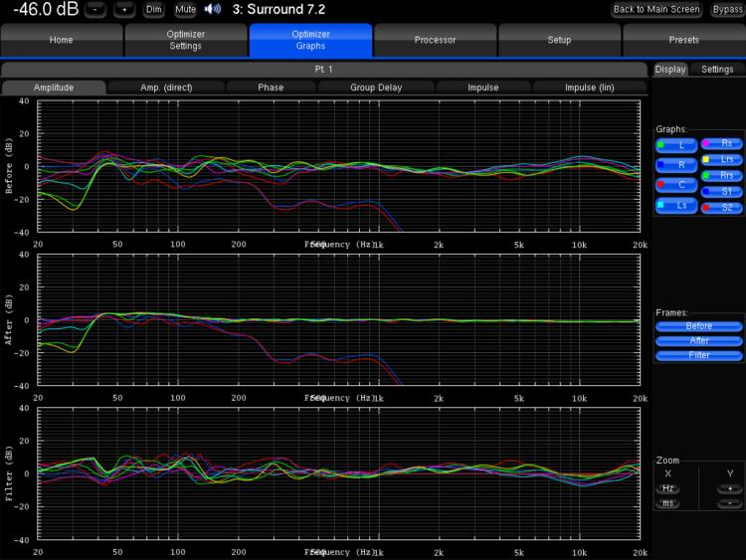Toggle the L channel graph
Viewport: 746px width, 560px height.
click(676, 145)
